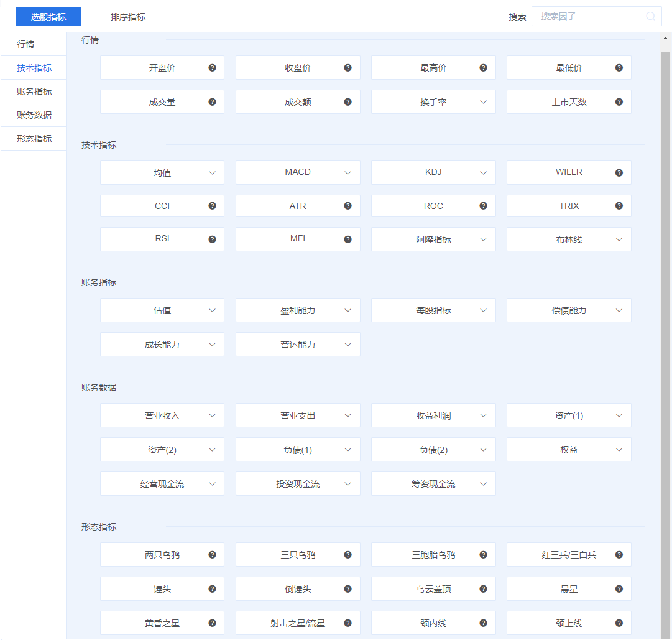The height and width of the screenshot is (640, 672).
Task: Expand the 经营现金流 dropdown
Action: [212, 484]
